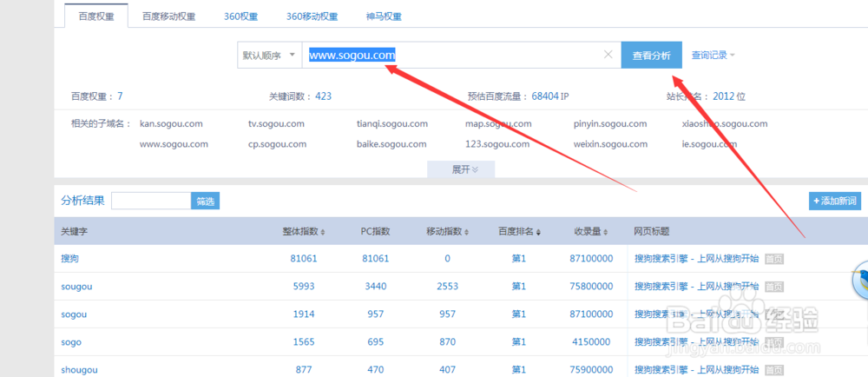
Task: Open subdomain www.sogou.com in list
Action: click(x=174, y=144)
